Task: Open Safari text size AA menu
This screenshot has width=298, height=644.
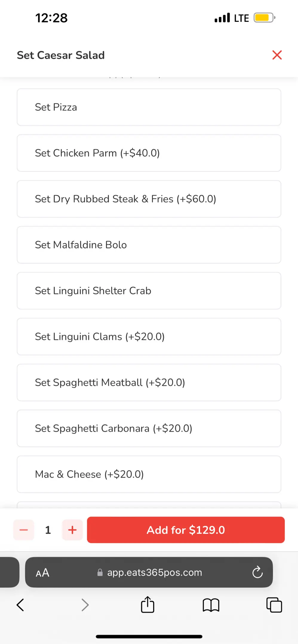Action: tap(42, 572)
